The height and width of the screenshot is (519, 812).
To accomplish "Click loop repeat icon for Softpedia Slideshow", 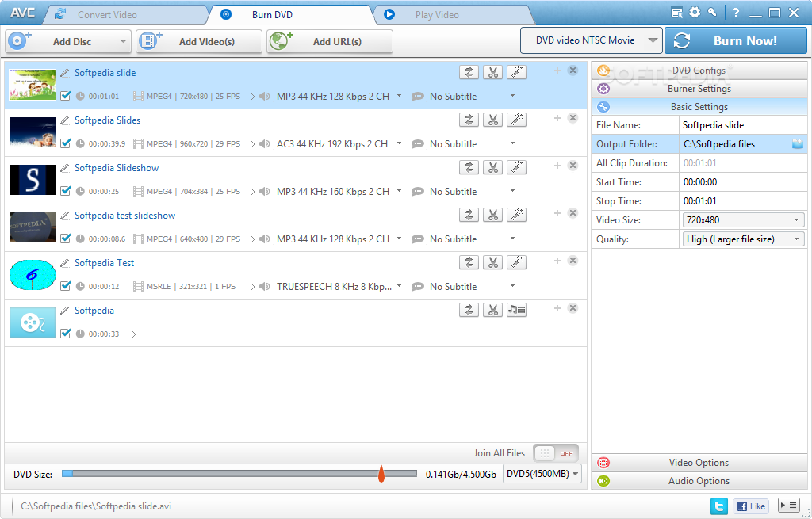I will pyautogui.click(x=469, y=168).
